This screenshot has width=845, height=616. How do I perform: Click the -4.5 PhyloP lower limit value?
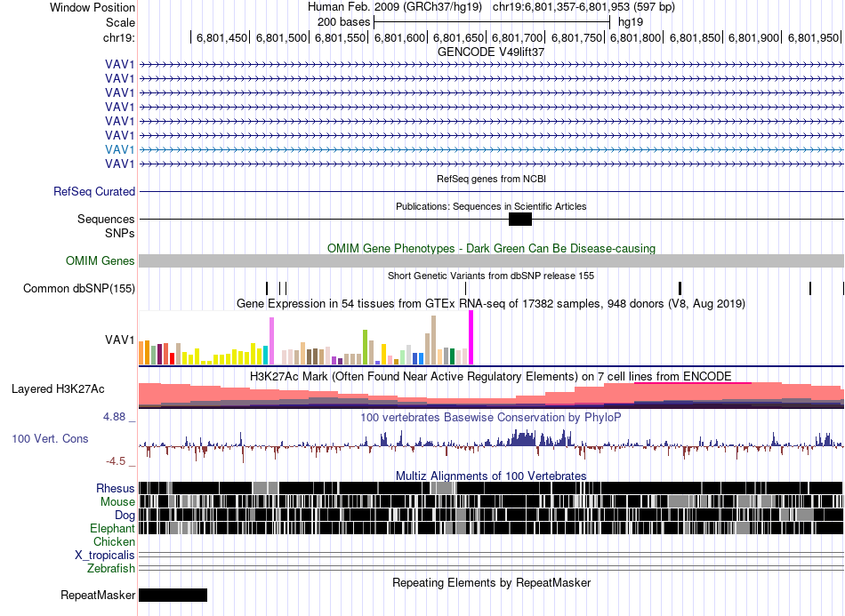pyautogui.click(x=116, y=461)
